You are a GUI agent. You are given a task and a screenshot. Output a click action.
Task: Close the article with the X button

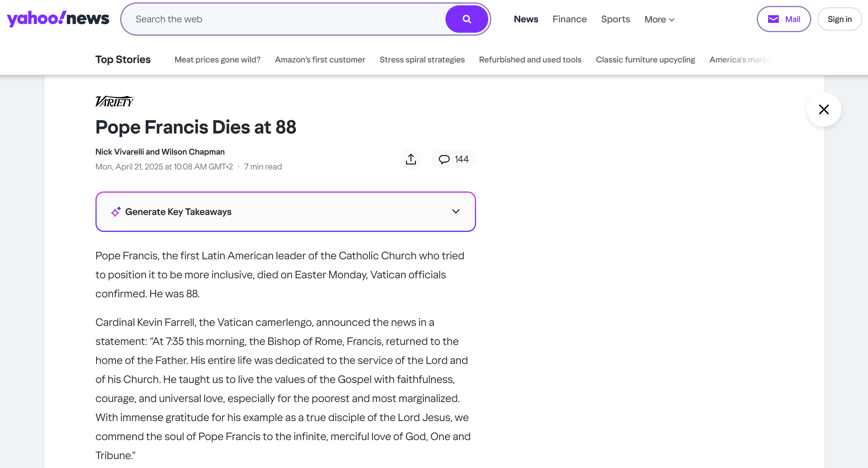click(823, 109)
